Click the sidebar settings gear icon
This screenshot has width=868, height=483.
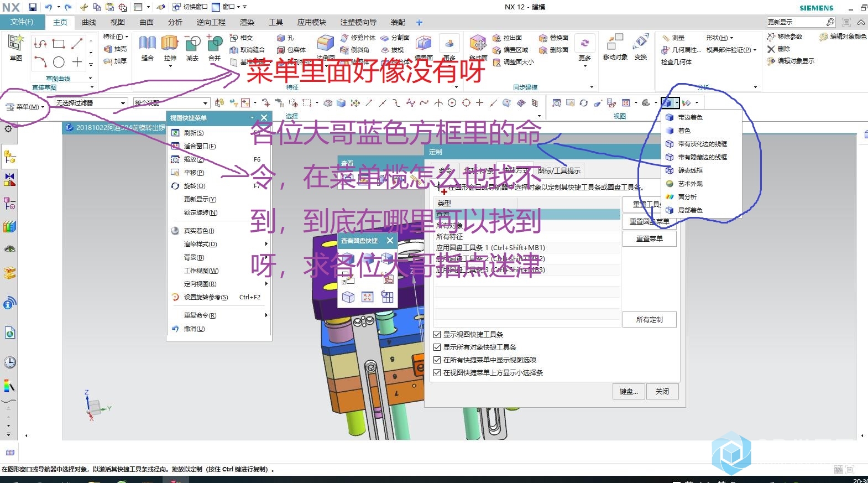(8, 129)
